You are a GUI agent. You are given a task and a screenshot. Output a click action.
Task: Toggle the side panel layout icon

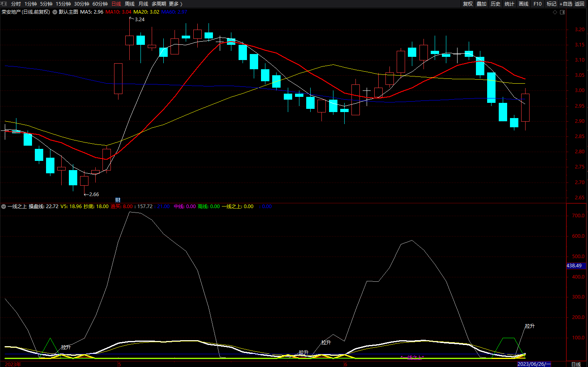(562, 12)
